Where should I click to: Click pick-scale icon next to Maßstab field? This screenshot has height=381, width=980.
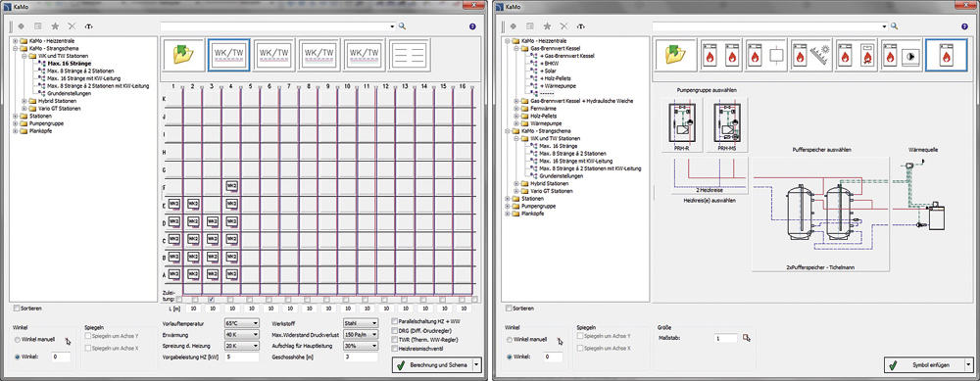coord(746,338)
